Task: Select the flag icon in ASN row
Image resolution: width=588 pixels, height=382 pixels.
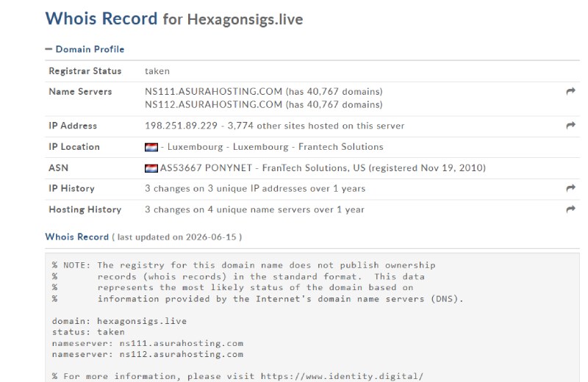Action: tap(151, 168)
